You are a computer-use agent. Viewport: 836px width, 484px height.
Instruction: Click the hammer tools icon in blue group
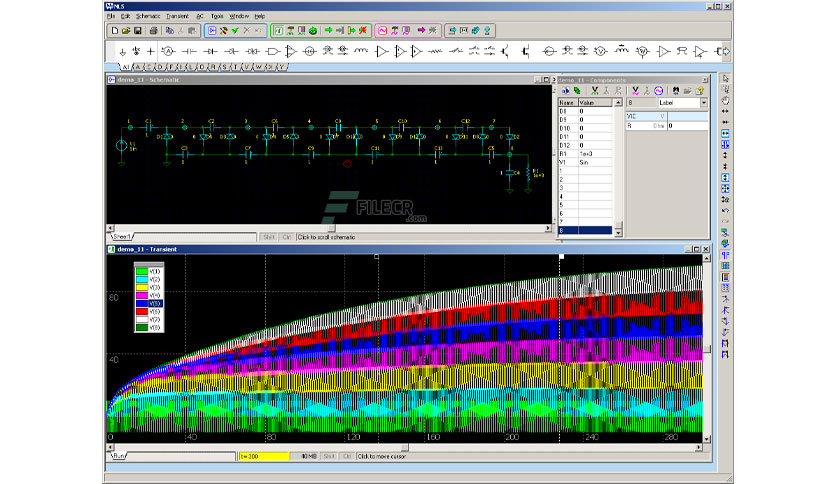223,30
